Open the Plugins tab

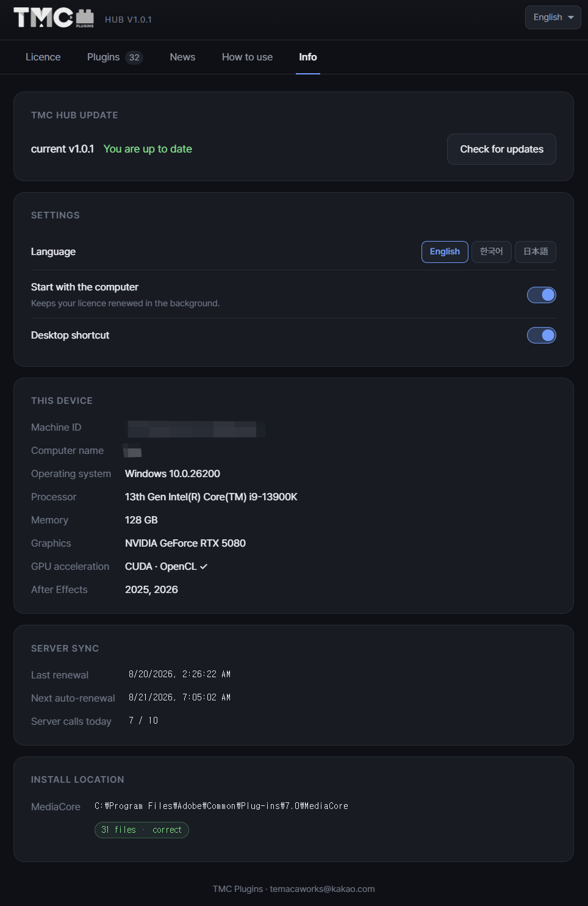[115, 57]
